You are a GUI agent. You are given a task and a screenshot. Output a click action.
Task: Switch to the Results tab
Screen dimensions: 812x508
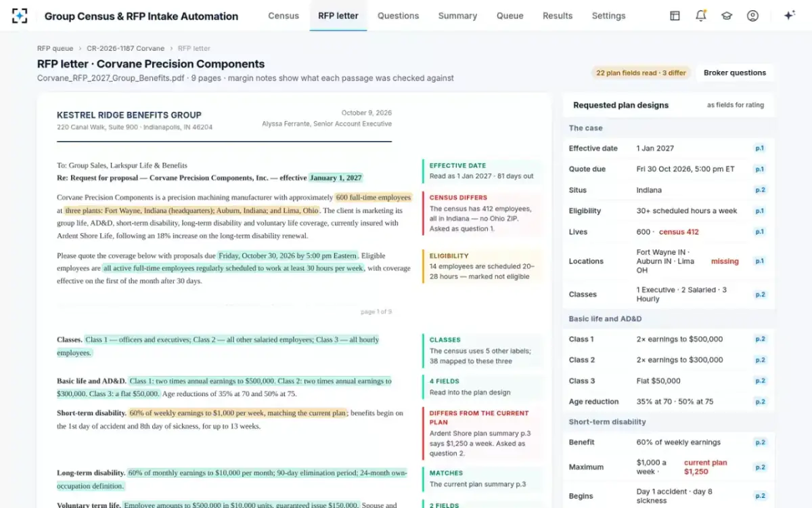tap(558, 16)
